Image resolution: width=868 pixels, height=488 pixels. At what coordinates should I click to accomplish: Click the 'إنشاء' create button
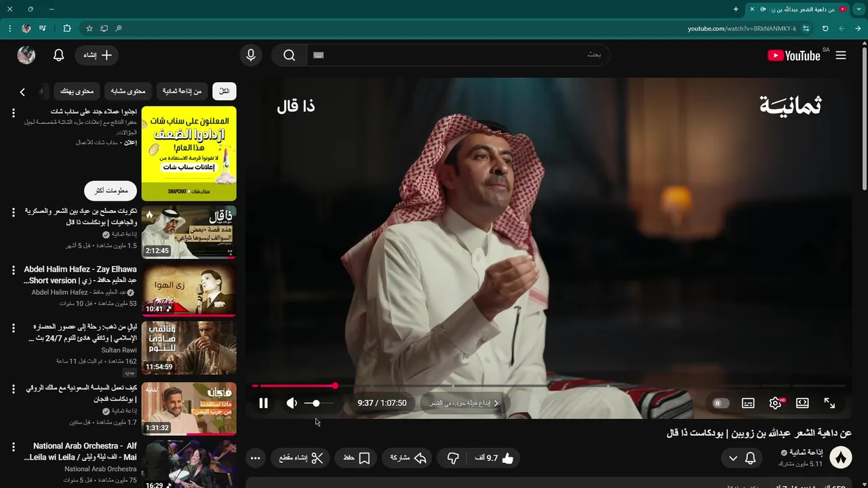97,56
